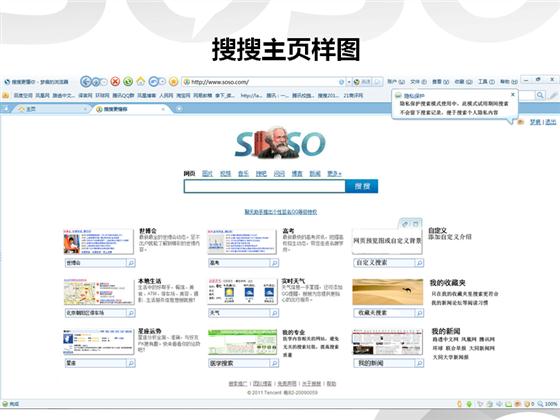The image size is (560, 420).
Task: Click search icon in 高考 box
Action: point(275,263)
